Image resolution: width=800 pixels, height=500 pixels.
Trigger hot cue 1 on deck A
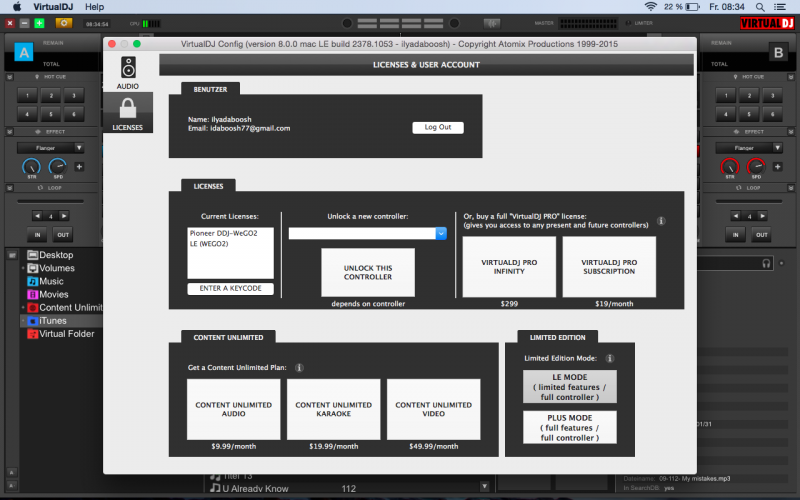pos(27,95)
